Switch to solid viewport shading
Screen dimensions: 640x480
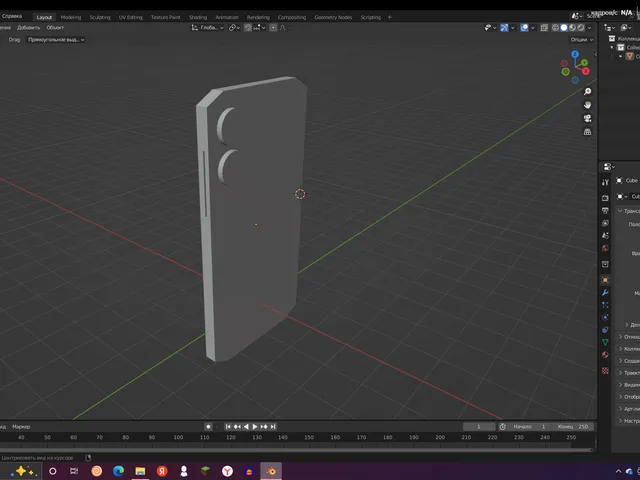click(564, 28)
